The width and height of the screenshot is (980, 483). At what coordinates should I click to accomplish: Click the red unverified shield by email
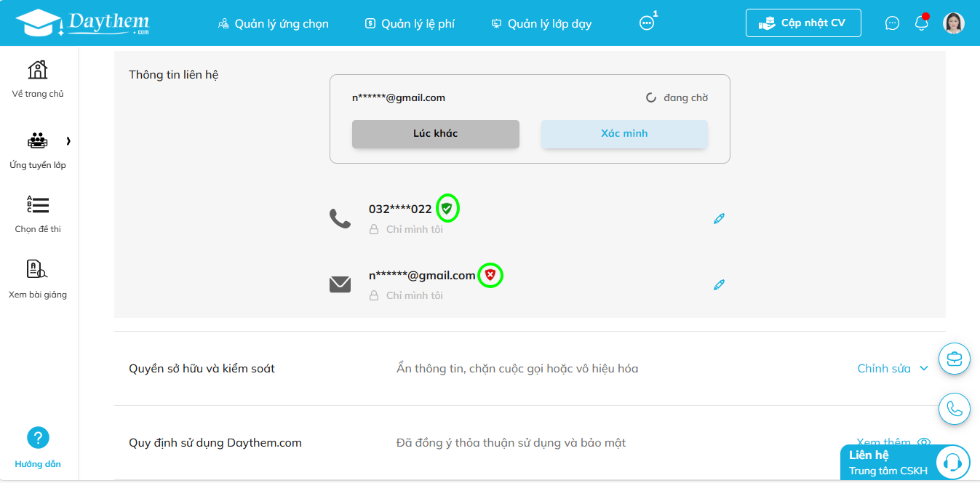[x=490, y=275]
